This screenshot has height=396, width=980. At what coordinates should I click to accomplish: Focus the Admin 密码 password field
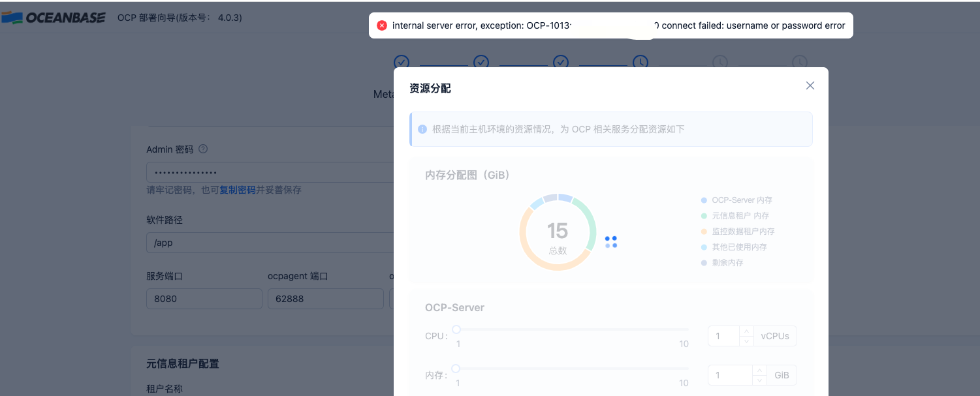270,172
